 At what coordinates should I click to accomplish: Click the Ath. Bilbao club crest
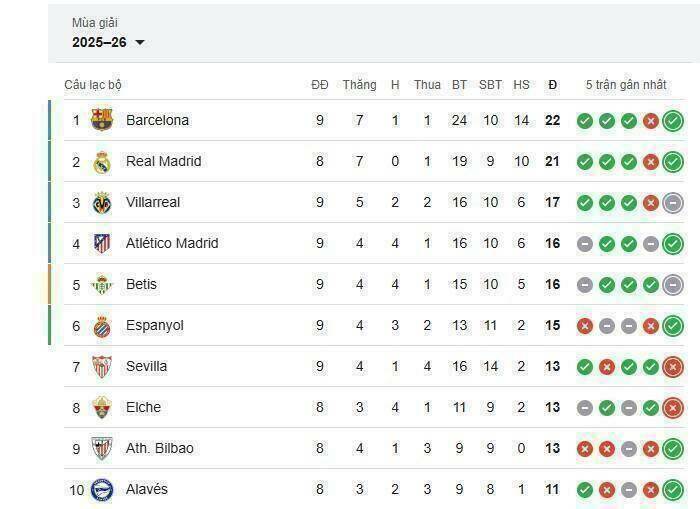pyautogui.click(x=102, y=448)
